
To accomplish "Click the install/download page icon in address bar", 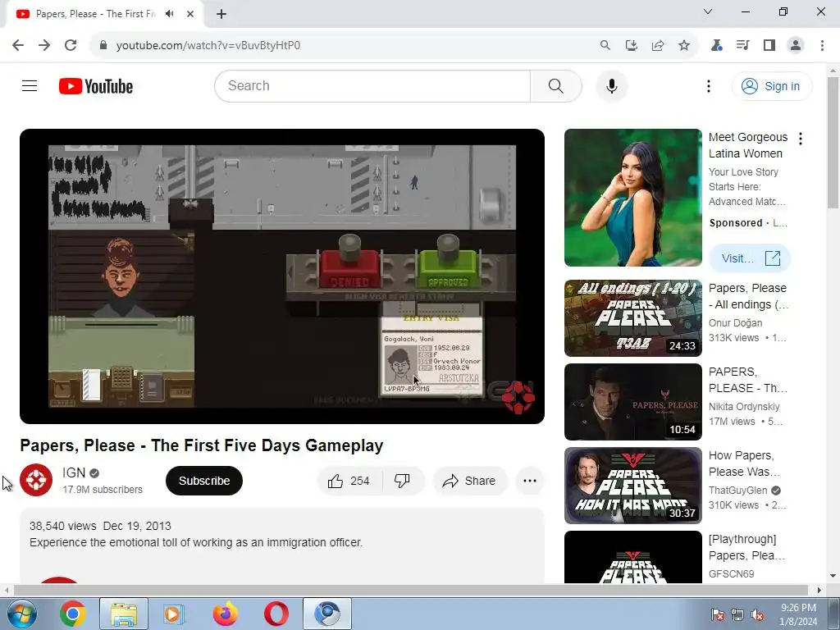I will (x=631, y=45).
